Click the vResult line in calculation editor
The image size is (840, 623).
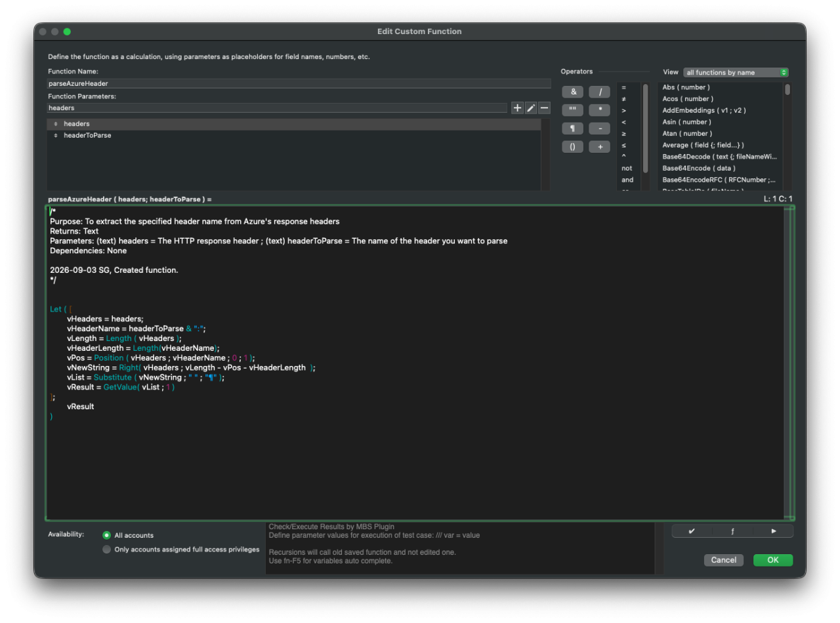coord(80,407)
